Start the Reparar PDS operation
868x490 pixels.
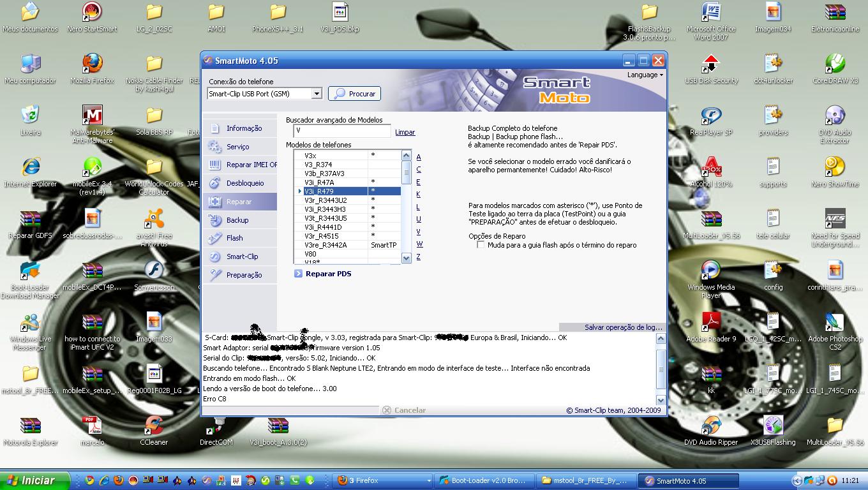pos(323,274)
